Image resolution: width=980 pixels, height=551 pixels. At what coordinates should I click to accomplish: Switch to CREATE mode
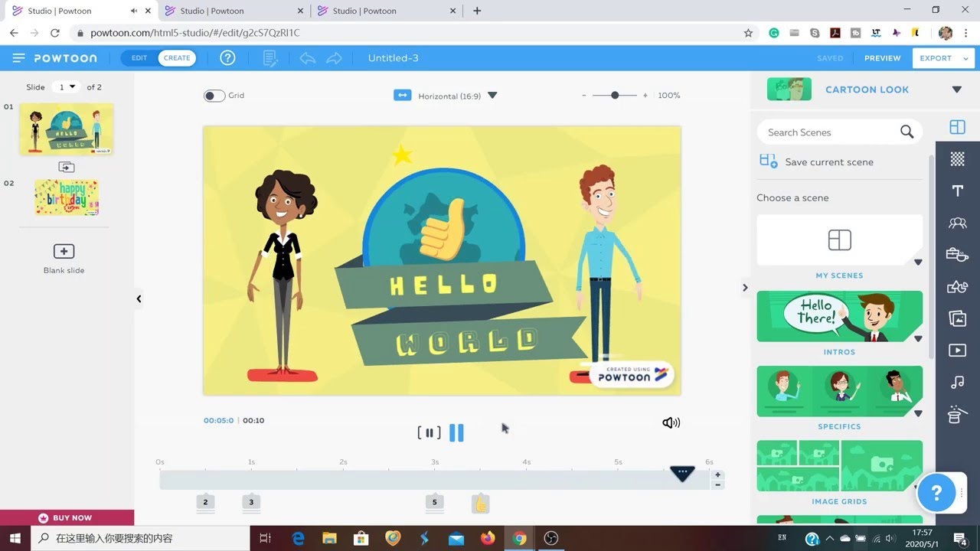(x=177, y=58)
